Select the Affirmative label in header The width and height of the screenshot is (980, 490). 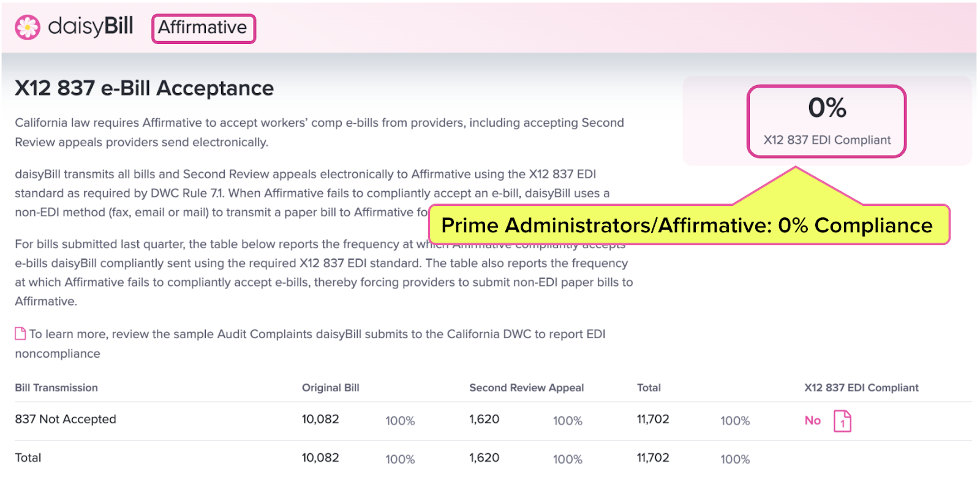pos(203,28)
